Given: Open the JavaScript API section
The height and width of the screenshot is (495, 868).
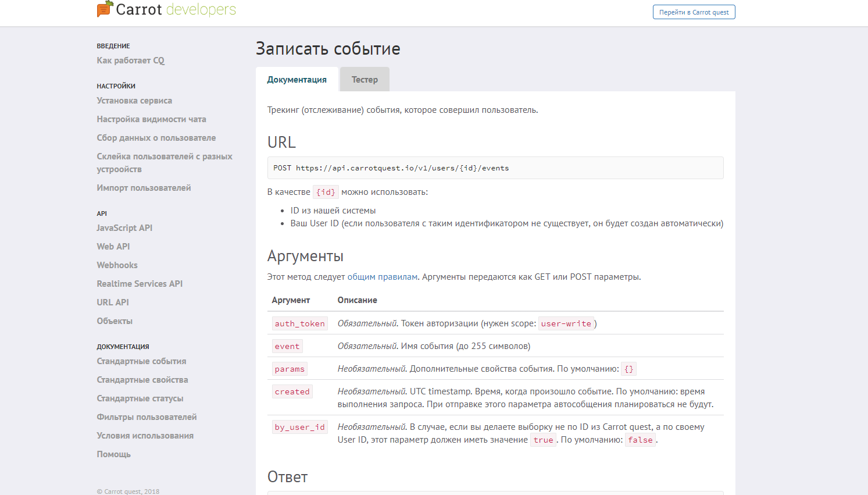Looking at the screenshot, I should coord(124,228).
